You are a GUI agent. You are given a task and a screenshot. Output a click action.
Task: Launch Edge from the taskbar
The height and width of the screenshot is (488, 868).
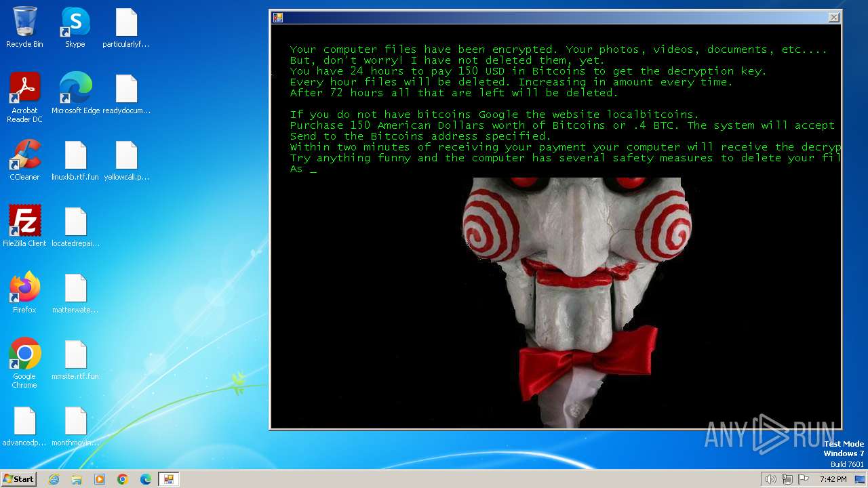[x=146, y=479]
